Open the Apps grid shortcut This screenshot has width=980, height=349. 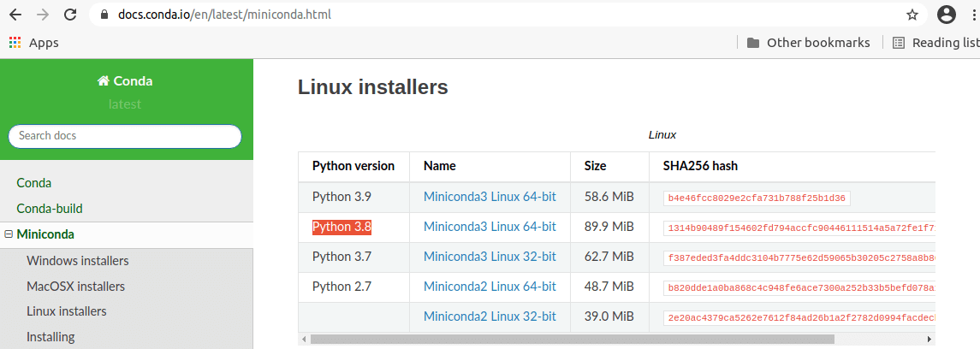[x=34, y=43]
